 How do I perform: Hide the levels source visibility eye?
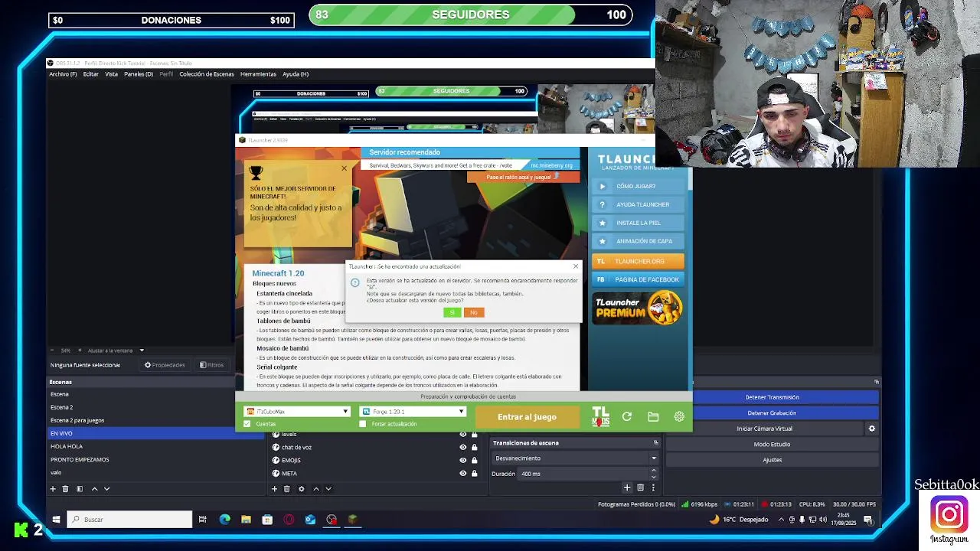point(462,435)
